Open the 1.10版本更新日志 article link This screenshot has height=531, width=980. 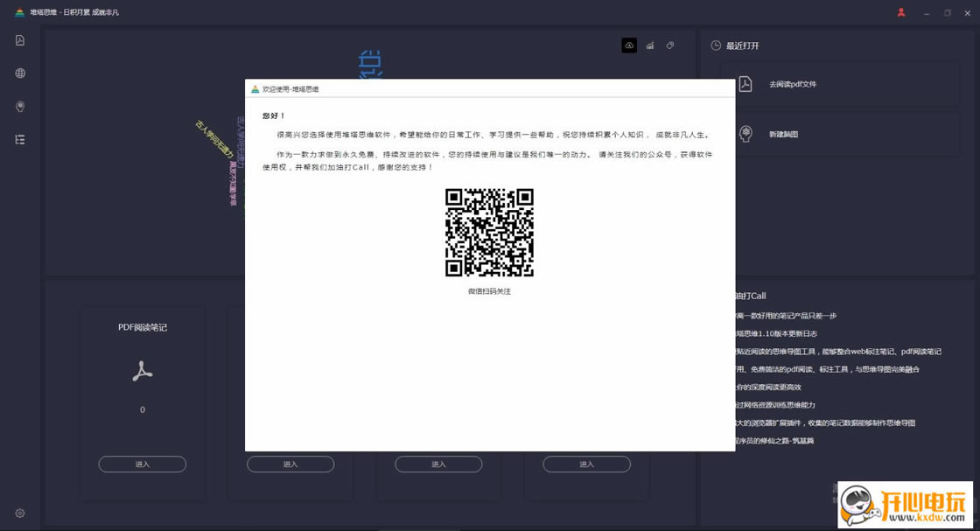coord(777,333)
